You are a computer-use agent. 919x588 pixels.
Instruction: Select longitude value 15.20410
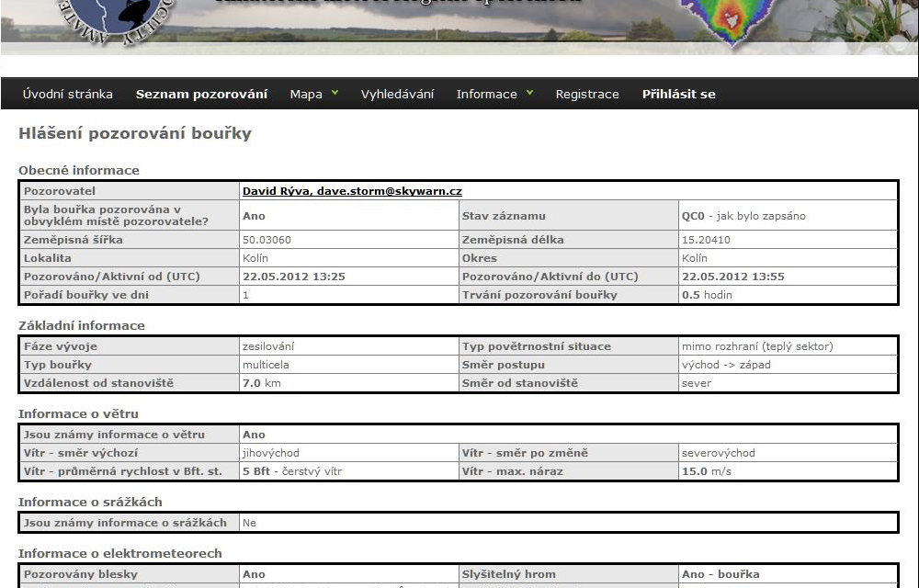[706, 240]
